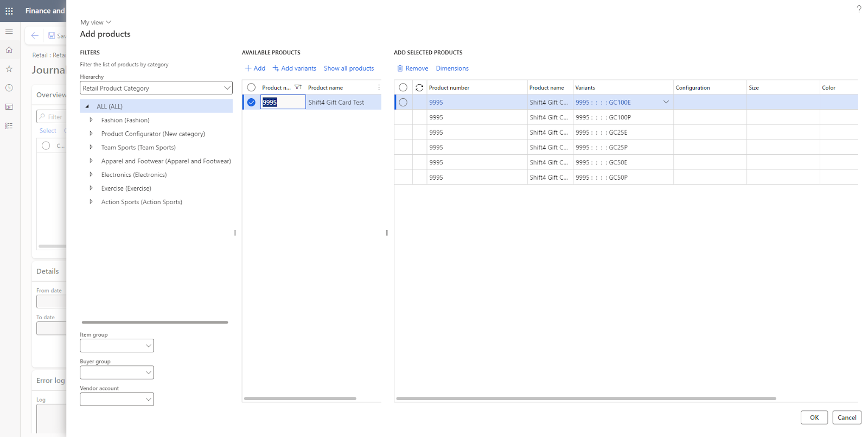868x437 pixels.
Task: Uncheck the 9995 row in available products
Action: [x=251, y=102]
